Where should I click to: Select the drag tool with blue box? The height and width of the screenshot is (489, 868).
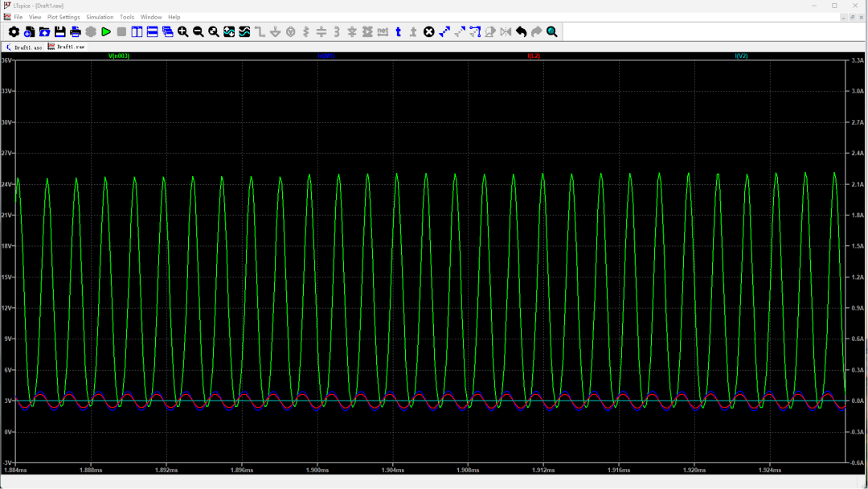(475, 32)
